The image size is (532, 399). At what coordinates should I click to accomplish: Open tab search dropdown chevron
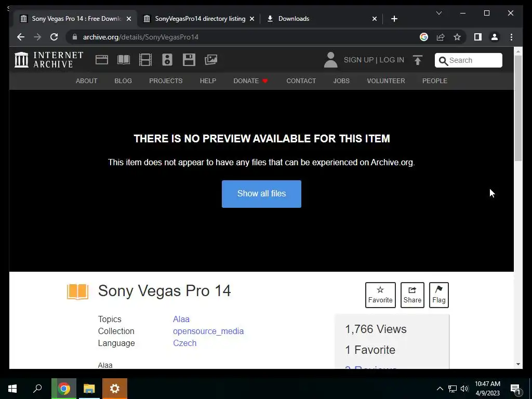[438, 13]
